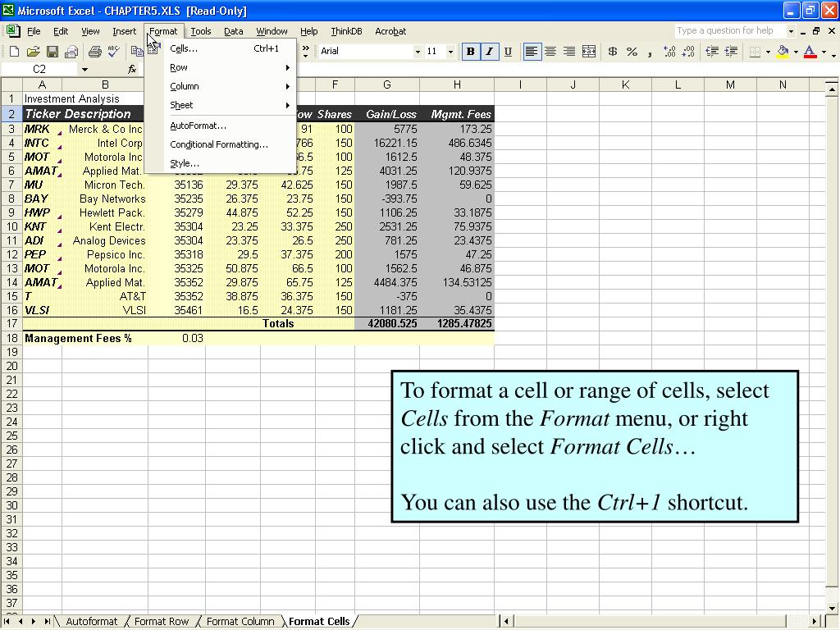840x630 pixels.
Task: Click Decrease Indent icon
Action: tap(712, 52)
